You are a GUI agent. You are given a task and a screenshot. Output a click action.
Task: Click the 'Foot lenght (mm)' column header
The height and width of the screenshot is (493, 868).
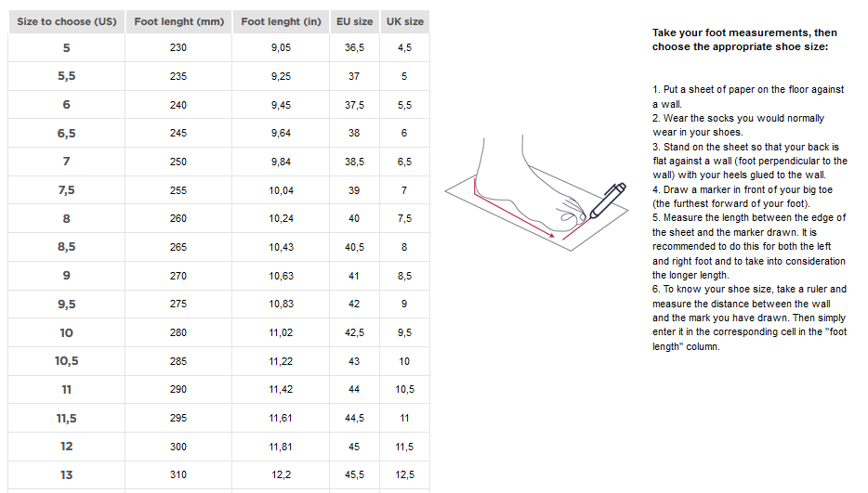(178, 21)
